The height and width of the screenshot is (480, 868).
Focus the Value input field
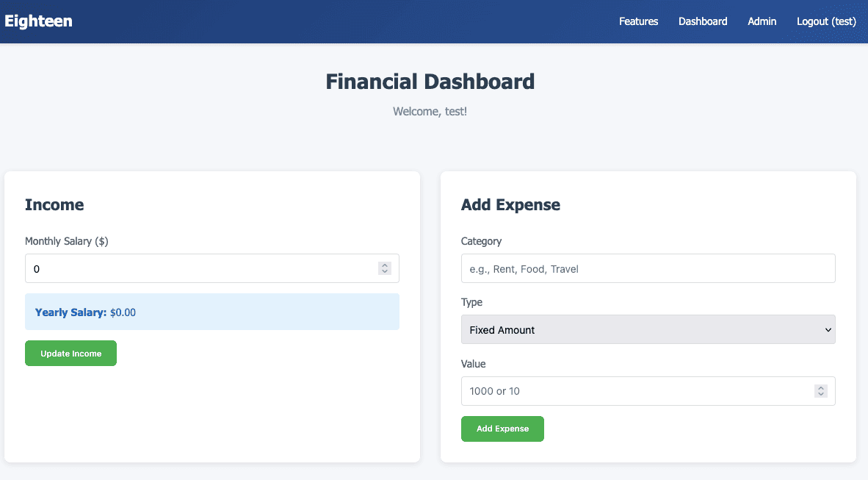(x=635, y=391)
